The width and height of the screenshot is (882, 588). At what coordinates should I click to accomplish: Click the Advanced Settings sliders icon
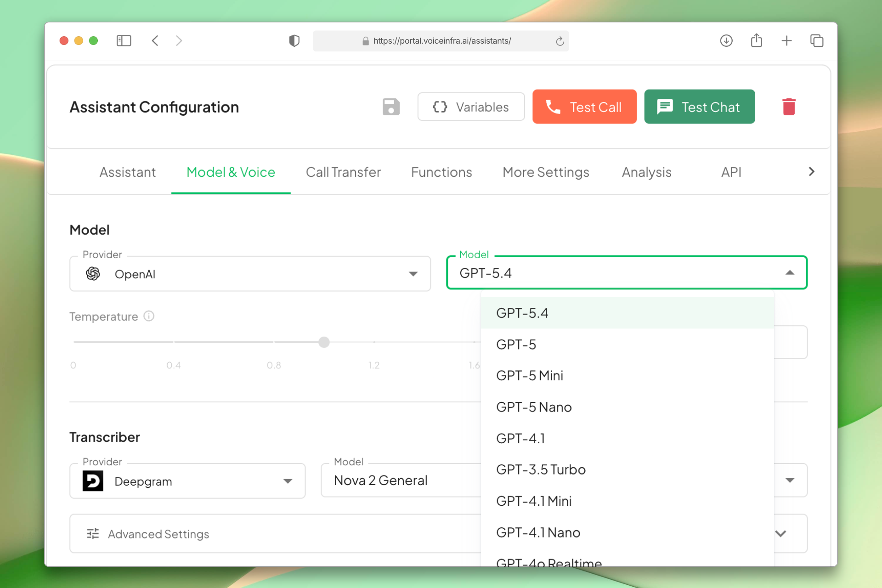(x=93, y=534)
